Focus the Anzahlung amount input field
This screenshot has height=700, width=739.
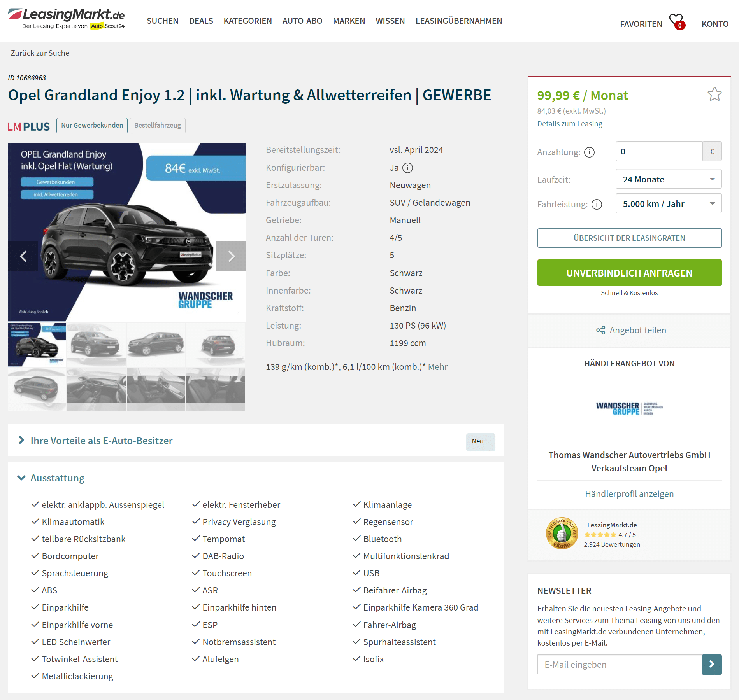[659, 151]
